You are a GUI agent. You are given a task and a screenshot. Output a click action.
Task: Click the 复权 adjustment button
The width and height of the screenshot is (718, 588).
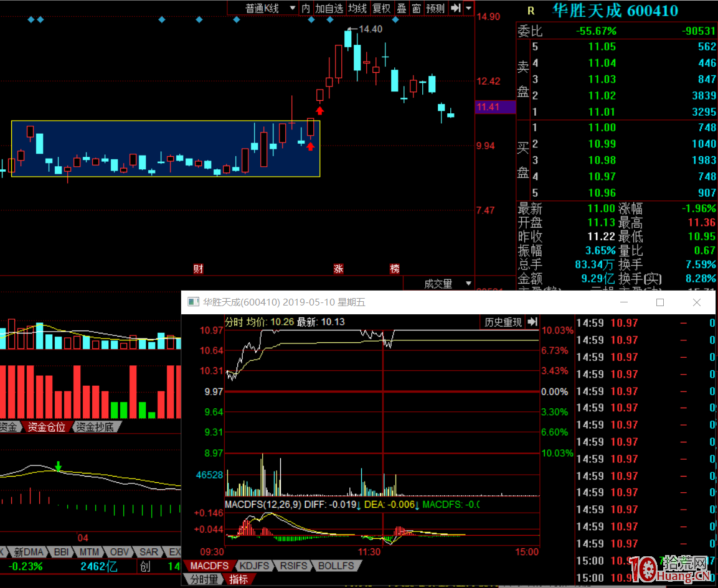[x=381, y=8]
